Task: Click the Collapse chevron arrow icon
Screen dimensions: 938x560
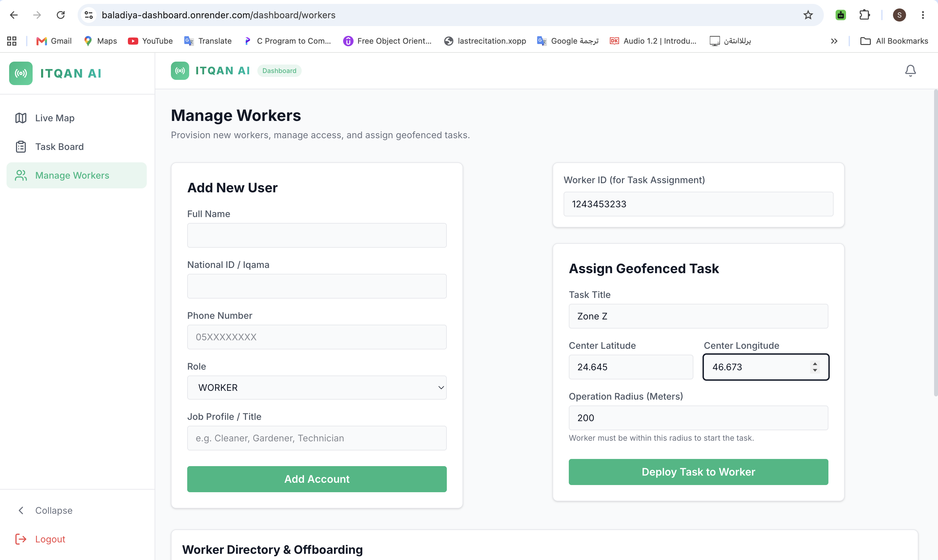Action: (x=21, y=510)
